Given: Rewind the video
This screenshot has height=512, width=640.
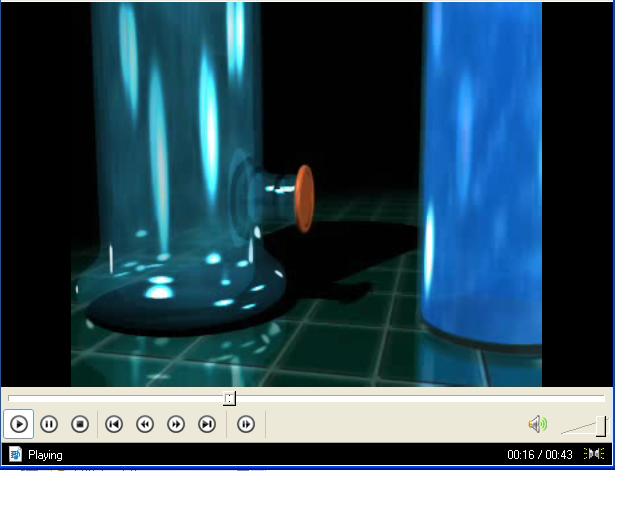Looking at the screenshot, I should (x=145, y=424).
